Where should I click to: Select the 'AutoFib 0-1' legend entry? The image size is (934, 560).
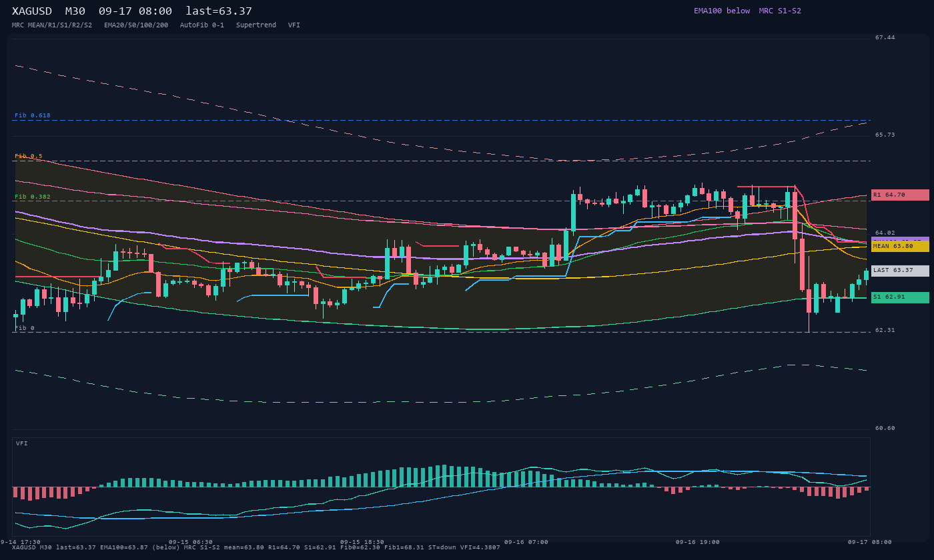(202, 25)
